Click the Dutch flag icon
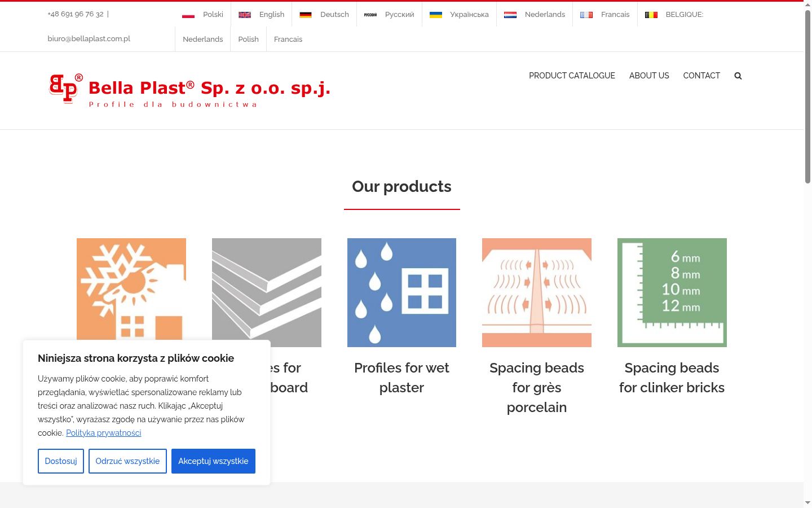Image resolution: width=812 pixels, height=508 pixels. point(510,15)
